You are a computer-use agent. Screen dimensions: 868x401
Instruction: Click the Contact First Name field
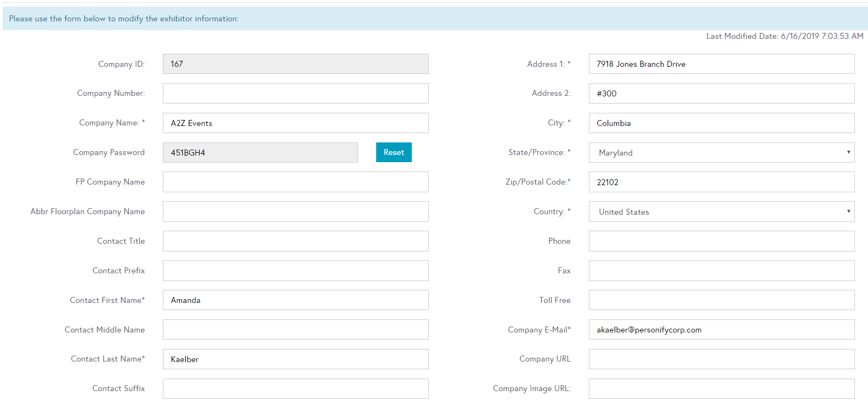click(x=295, y=300)
